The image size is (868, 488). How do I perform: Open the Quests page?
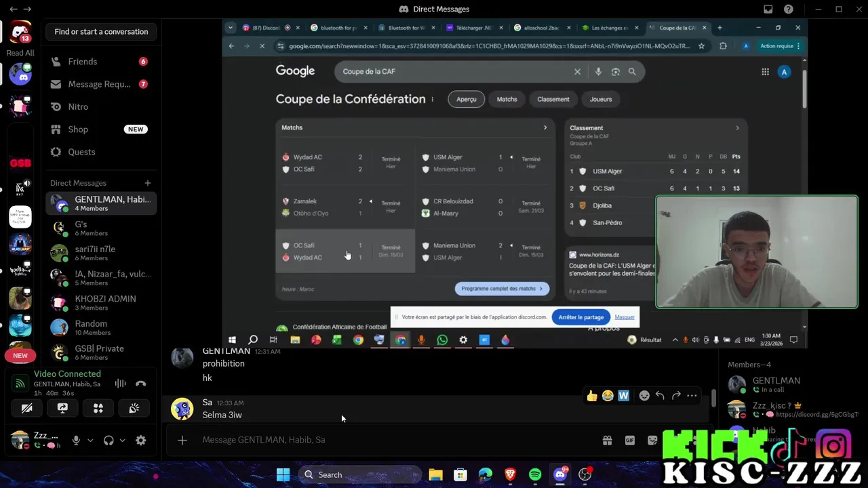coord(101,152)
